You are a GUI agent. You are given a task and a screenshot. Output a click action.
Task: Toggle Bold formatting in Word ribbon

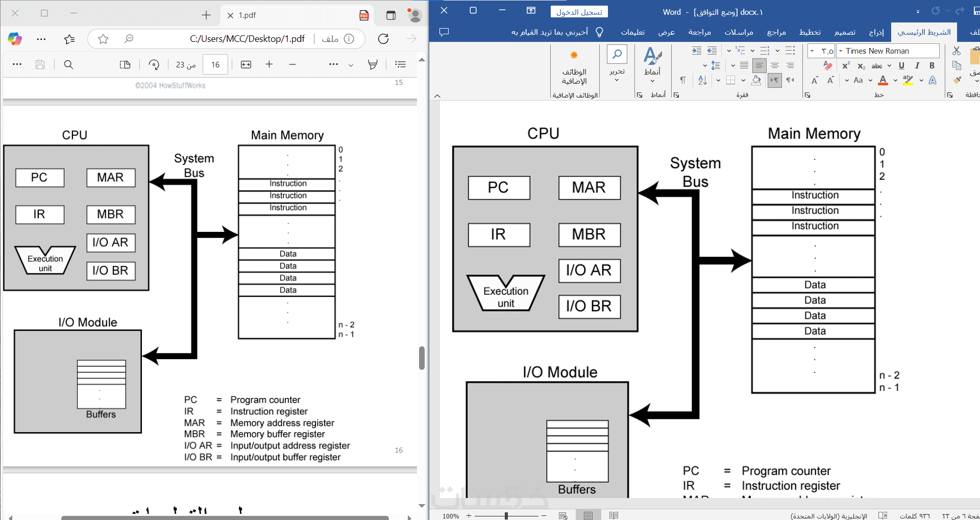click(932, 65)
